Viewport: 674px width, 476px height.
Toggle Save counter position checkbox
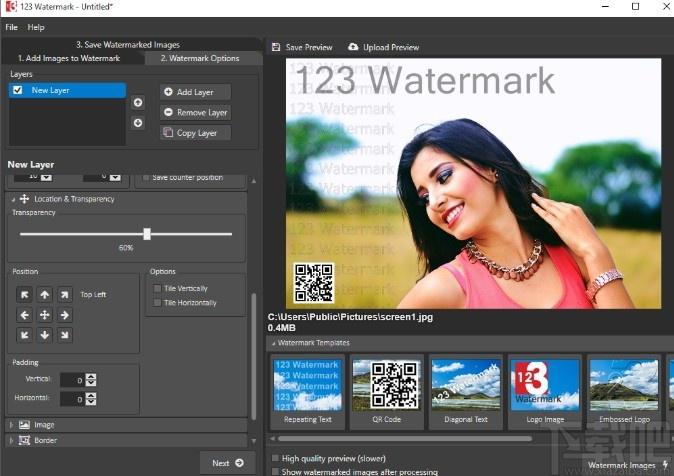click(x=146, y=177)
